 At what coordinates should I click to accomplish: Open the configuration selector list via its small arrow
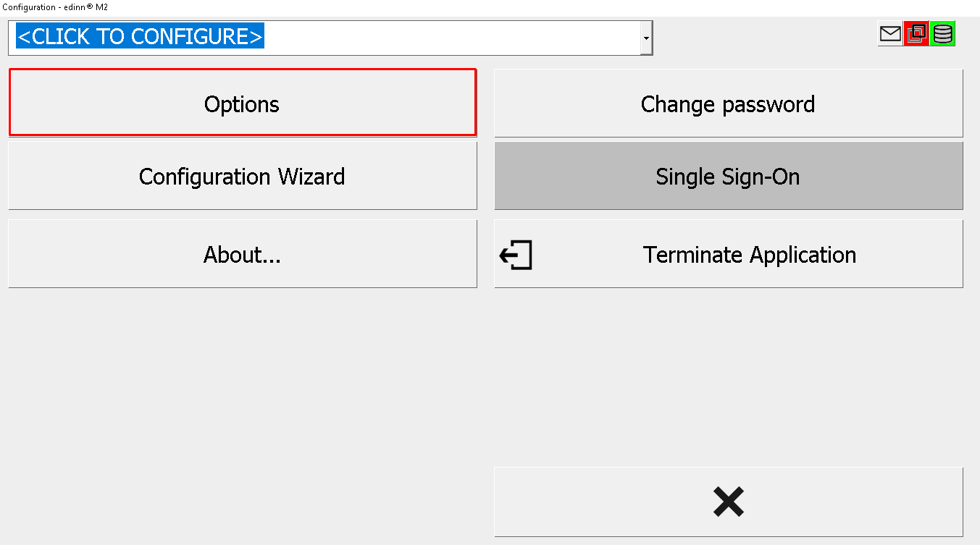click(x=646, y=38)
